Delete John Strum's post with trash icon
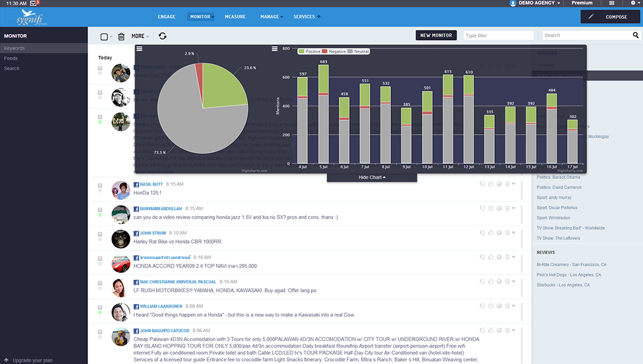Screen dimensions: 643x364 click(x=507, y=232)
